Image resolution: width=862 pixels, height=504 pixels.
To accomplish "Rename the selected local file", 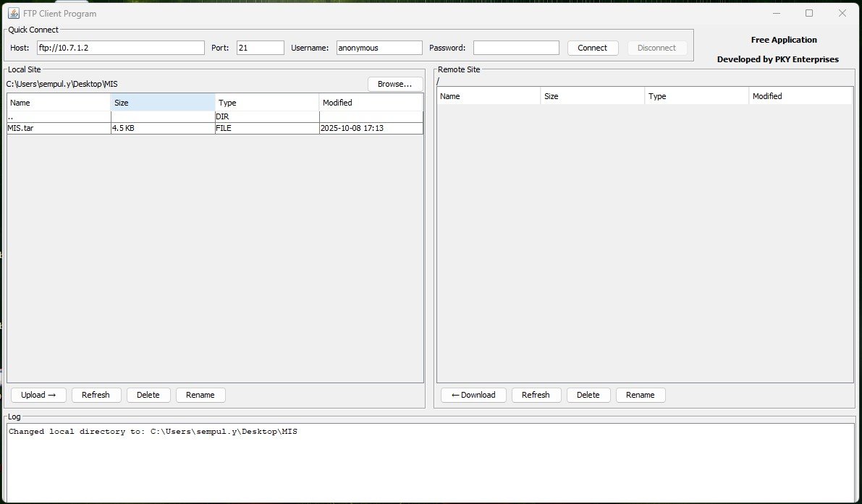I will (200, 395).
